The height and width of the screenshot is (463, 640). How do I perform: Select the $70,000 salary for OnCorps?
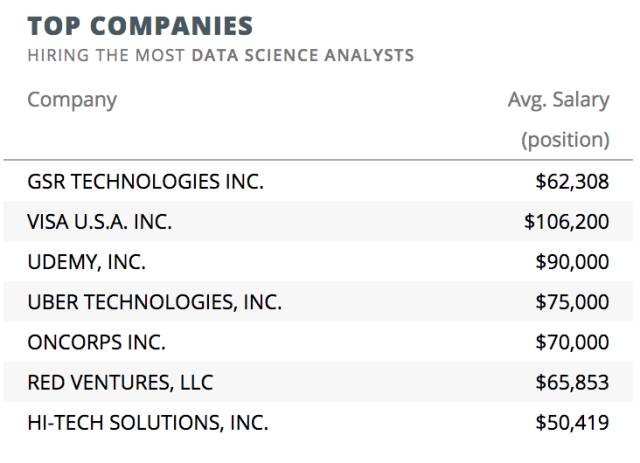pos(572,342)
